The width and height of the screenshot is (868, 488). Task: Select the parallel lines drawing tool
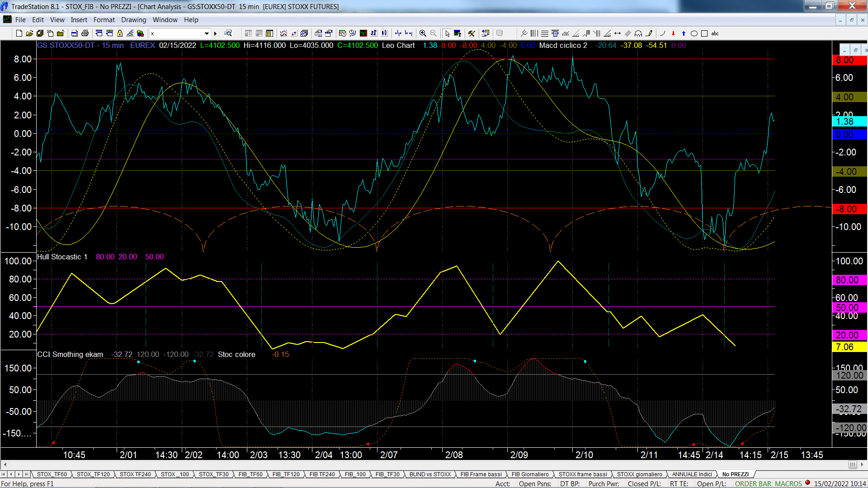pyautogui.click(x=628, y=33)
